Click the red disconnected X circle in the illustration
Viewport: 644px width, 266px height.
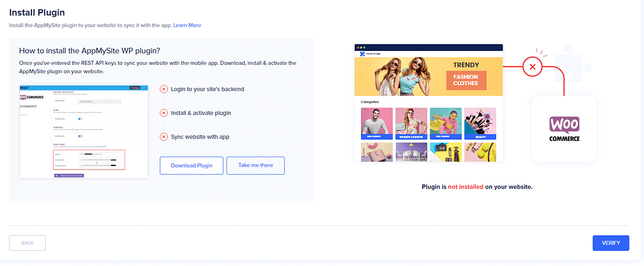coord(533,65)
